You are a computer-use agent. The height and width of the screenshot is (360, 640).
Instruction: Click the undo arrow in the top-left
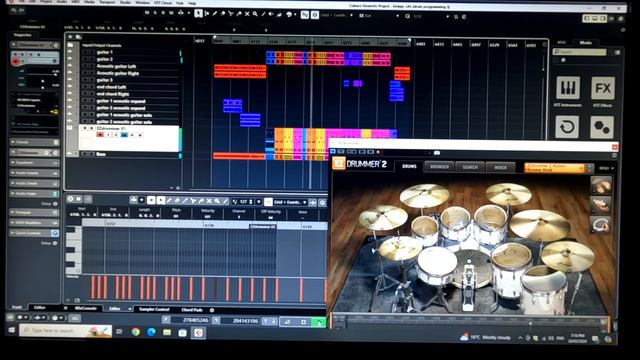pyautogui.click(x=13, y=11)
